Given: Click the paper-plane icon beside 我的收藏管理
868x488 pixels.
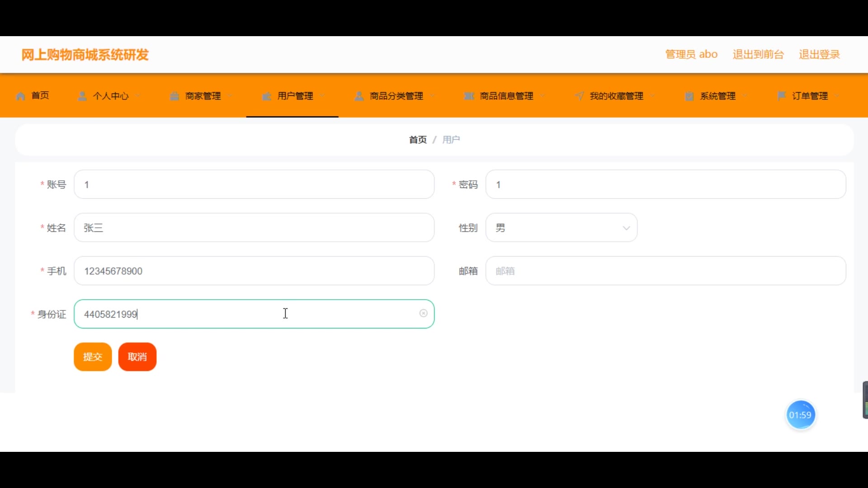Looking at the screenshot, I should 579,96.
